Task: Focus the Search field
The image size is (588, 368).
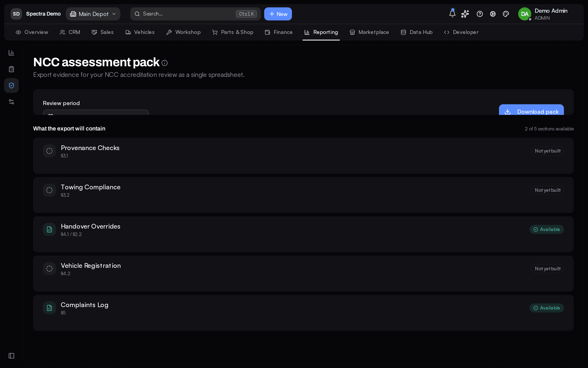Action: (x=195, y=14)
